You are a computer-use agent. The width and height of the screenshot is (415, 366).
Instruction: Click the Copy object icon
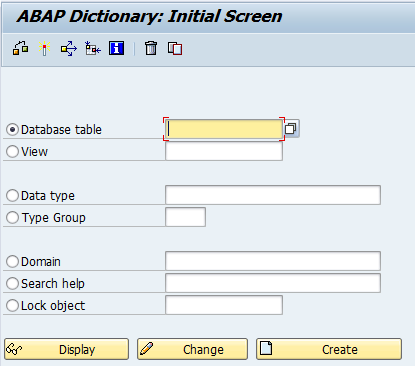coord(175,49)
